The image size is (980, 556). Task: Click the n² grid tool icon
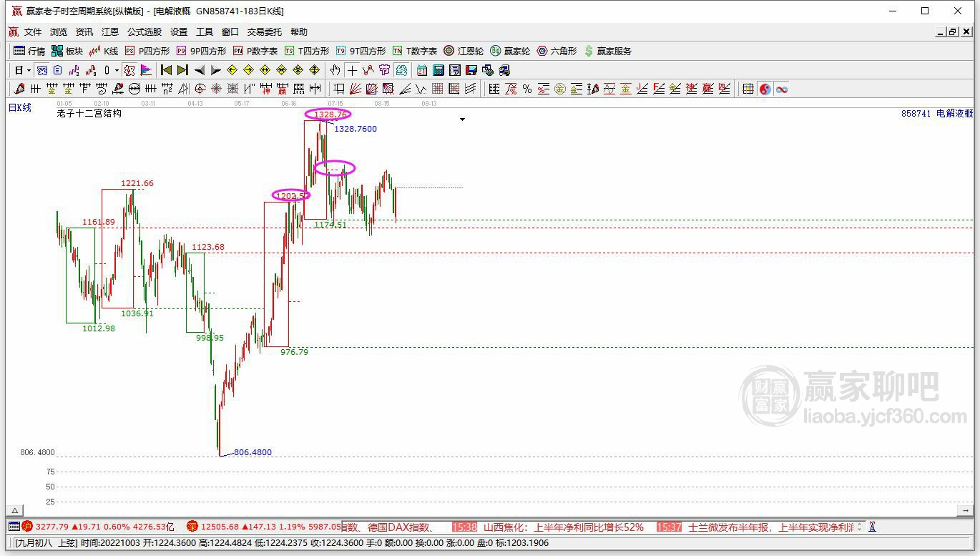pos(167,89)
